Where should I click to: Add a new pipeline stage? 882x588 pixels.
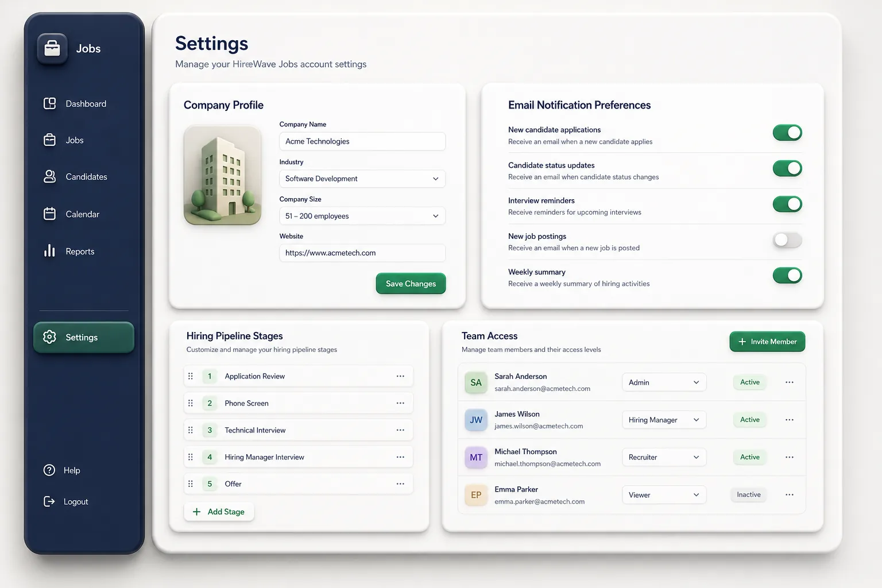[219, 512]
